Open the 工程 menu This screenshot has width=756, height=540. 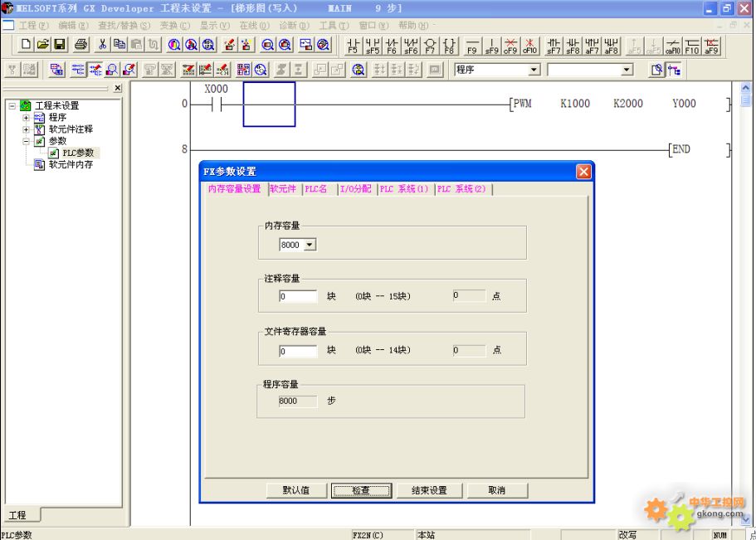click(33, 25)
